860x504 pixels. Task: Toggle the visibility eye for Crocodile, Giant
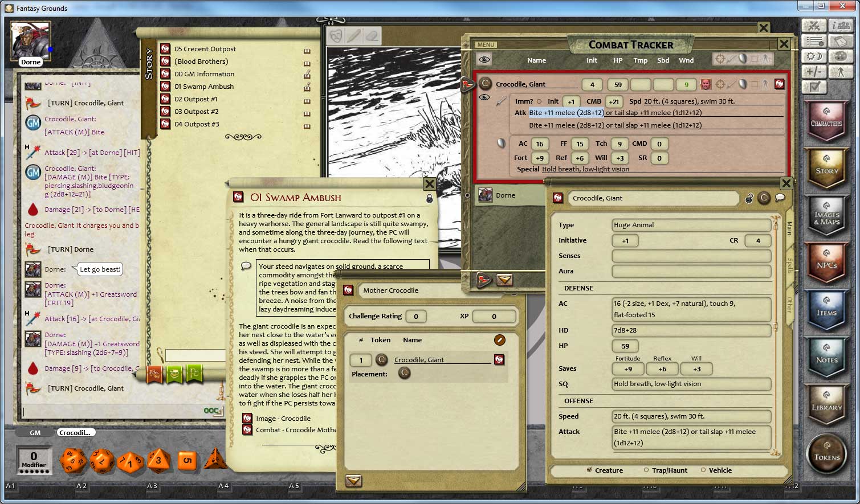(x=485, y=97)
